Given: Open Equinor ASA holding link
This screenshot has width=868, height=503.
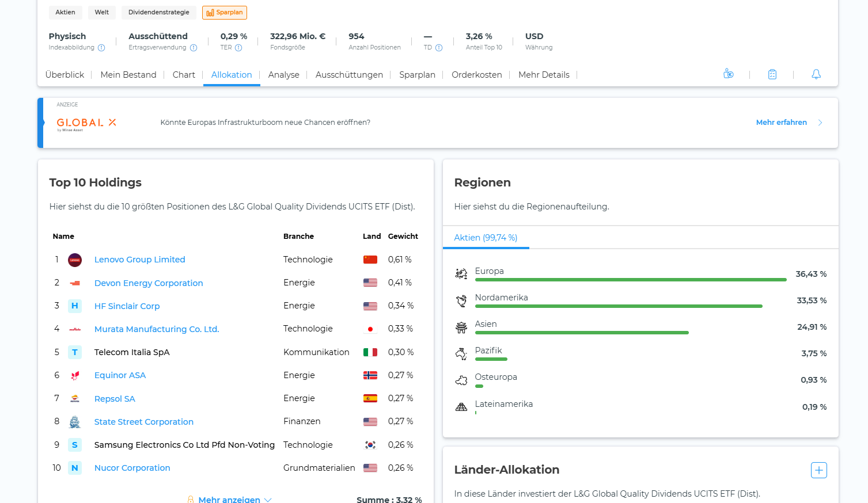Looking at the screenshot, I should pos(120,375).
